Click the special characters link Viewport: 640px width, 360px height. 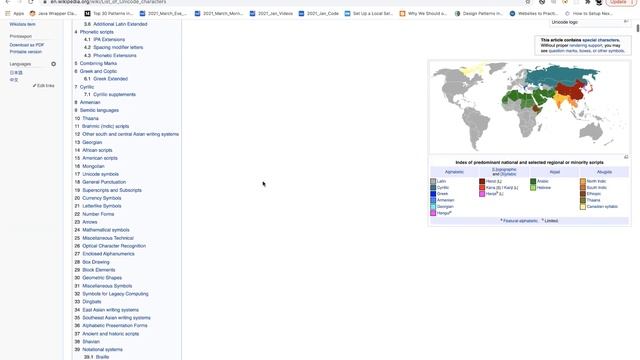click(601, 40)
